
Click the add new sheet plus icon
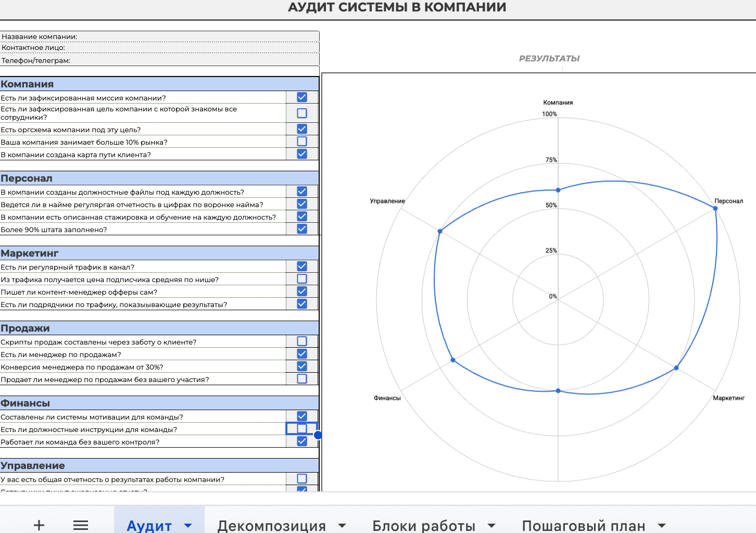pyautogui.click(x=39, y=525)
